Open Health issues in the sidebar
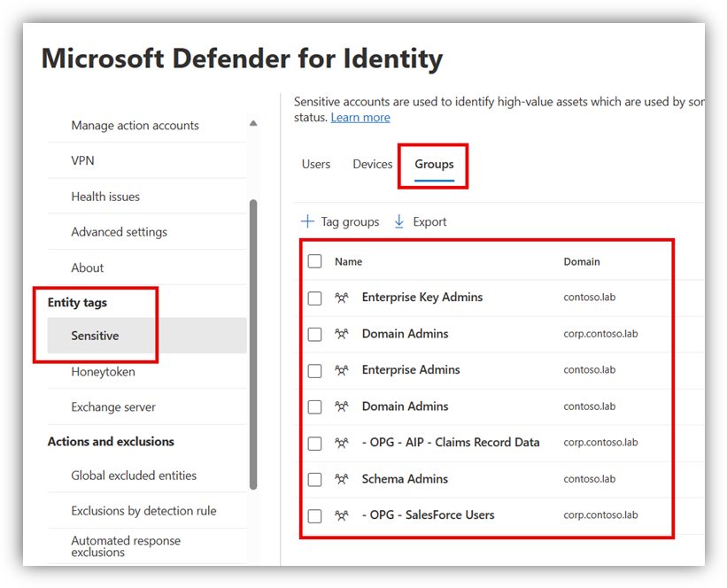This screenshot has width=727, height=588. click(105, 197)
